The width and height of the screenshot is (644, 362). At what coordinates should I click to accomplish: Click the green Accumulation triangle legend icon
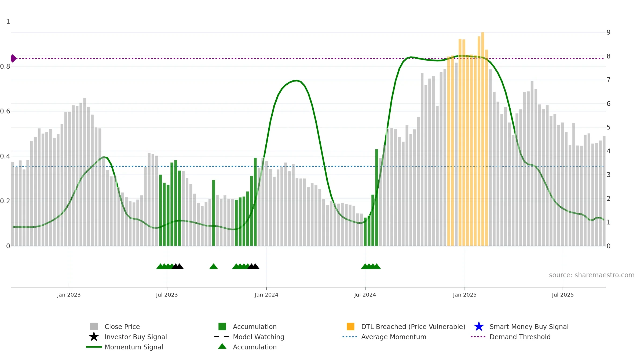click(x=222, y=346)
